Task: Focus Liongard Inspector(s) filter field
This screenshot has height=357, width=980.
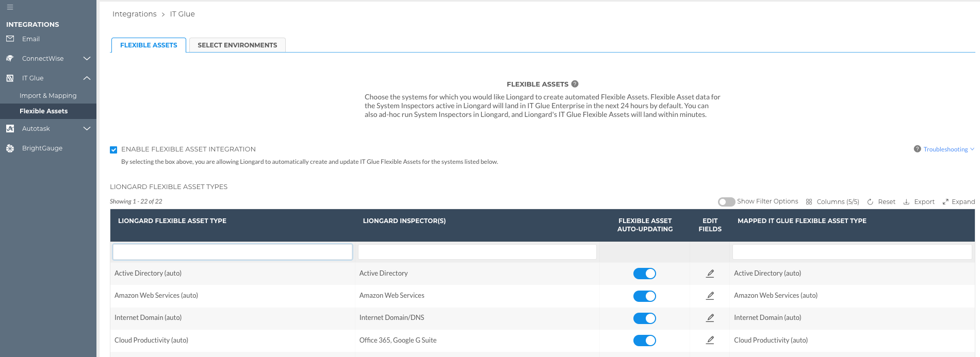Action: pyautogui.click(x=477, y=252)
